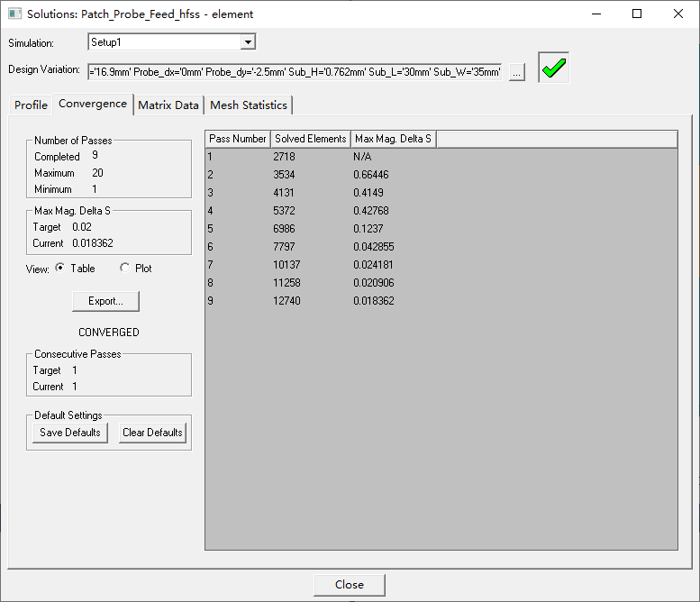
Task: Select the value 3534 in the table
Action: point(284,175)
